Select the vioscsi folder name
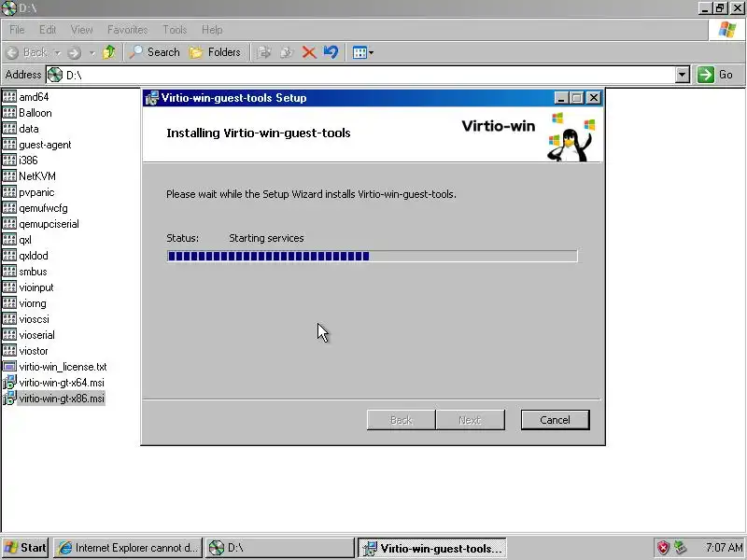 (x=34, y=319)
